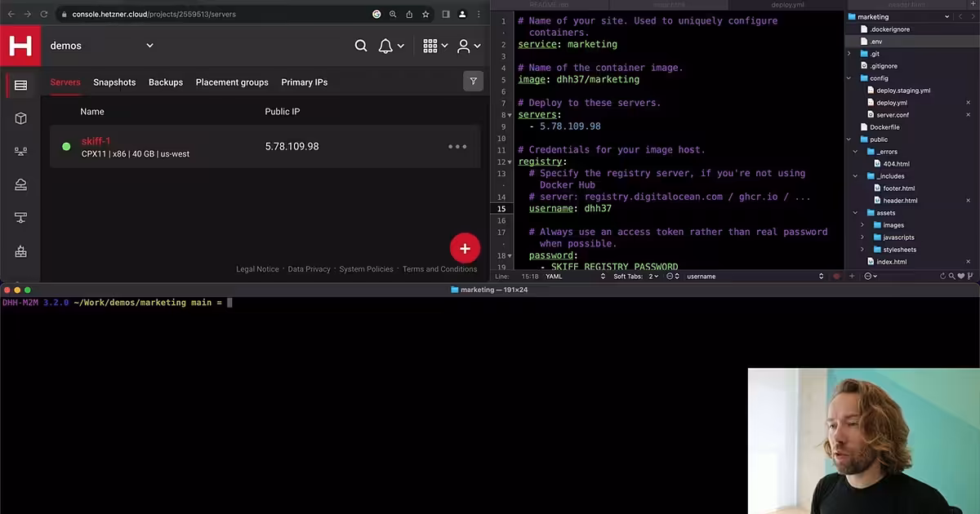Screen dimensions: 980x514
Task: Click browser reload icon
Action: point(44,14)
